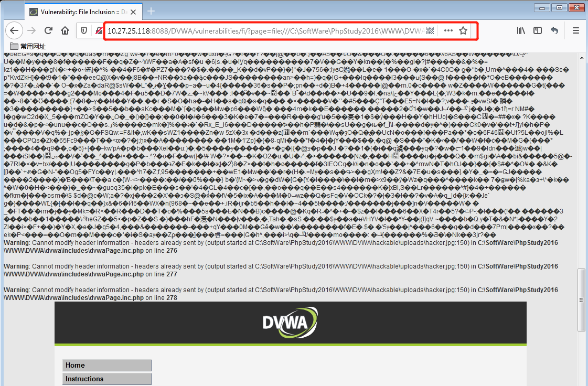Open the browser home page
Image resolution: width=588 pixels, height=386 pixels.
(65, 30)
